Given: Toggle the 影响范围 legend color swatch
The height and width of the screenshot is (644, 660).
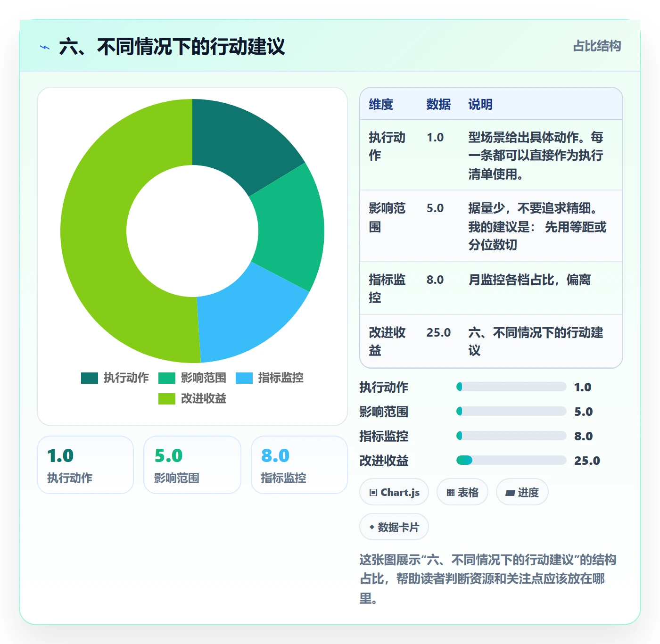Looking at the screenshot, I should [167, 378].
